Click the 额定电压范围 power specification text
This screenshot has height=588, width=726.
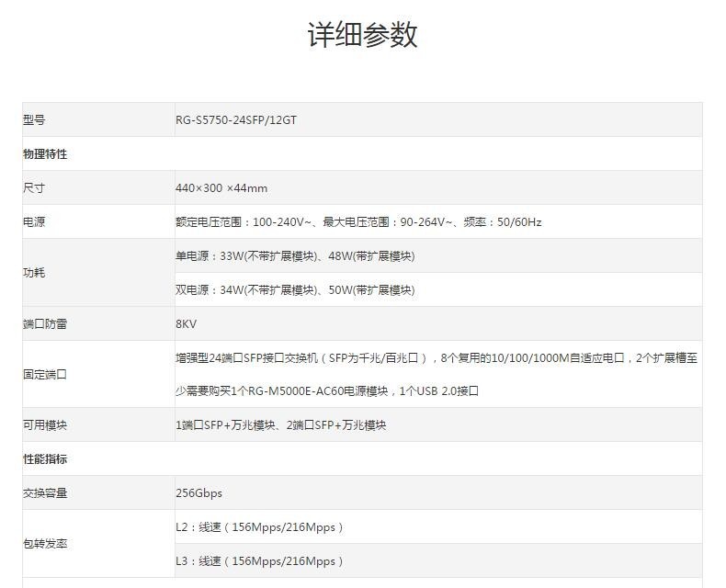pyautogui.click(x=358, y=221)
